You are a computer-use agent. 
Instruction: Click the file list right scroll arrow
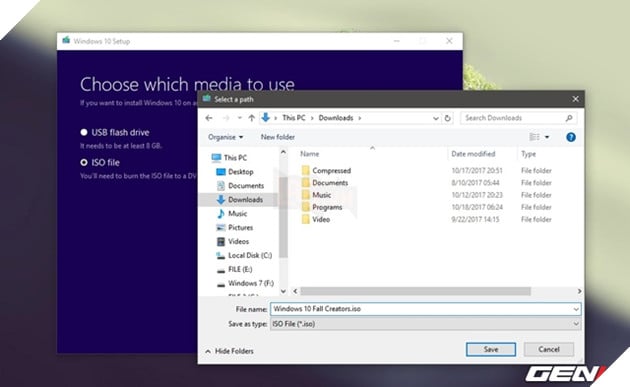coord(579,291)
